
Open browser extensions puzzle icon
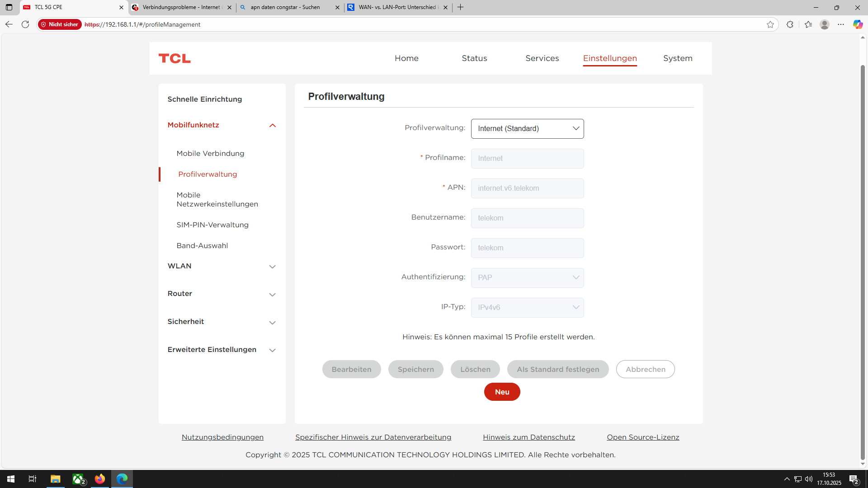pyautogui.click(x=790, y=24)
